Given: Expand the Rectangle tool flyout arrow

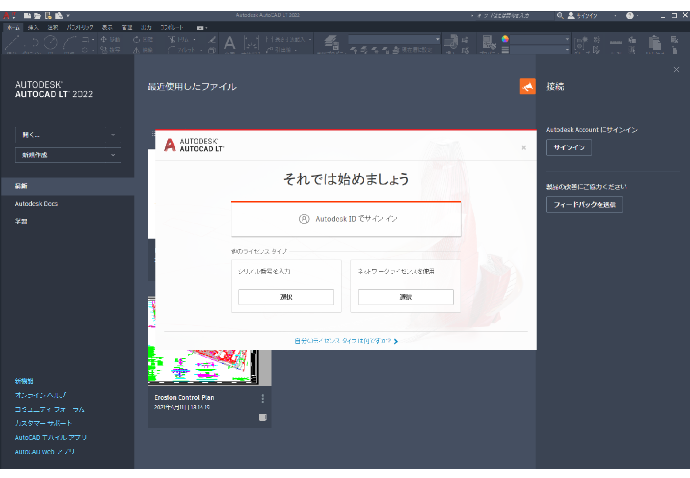Looking at the screenshot, I should [92, 40].
